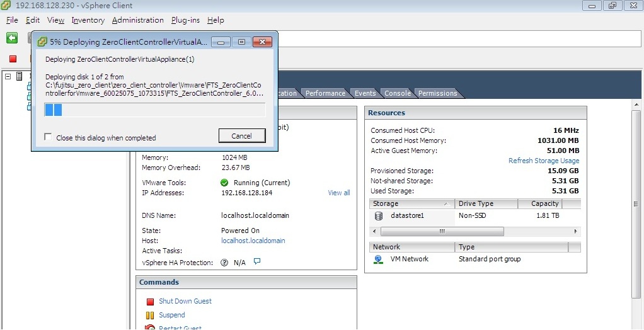This screenshot has width=644, height=330.
Task: Click the deployment progress bar
Action: pos(155,110)
